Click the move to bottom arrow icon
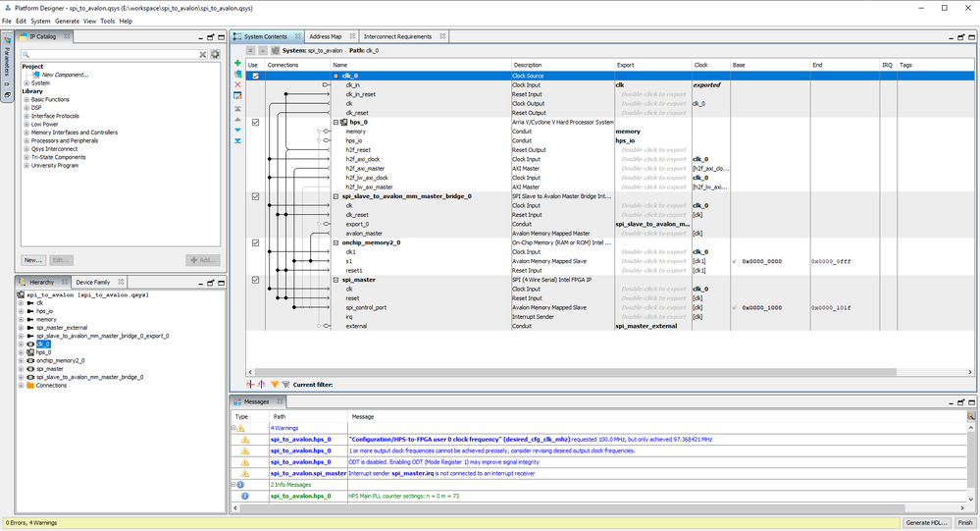 pos(237,140)
